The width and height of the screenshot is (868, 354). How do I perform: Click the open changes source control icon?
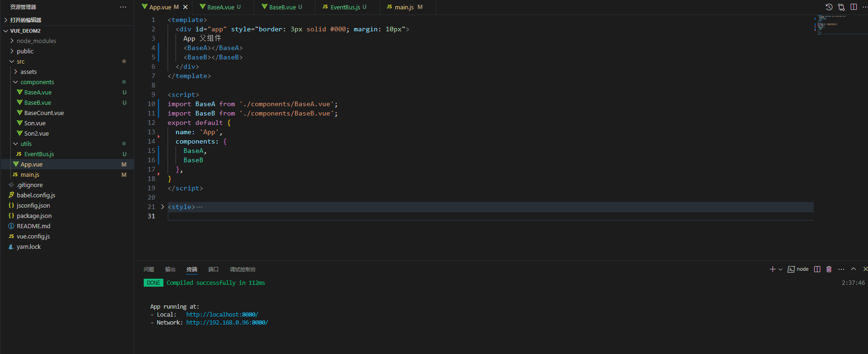(841, 7)
